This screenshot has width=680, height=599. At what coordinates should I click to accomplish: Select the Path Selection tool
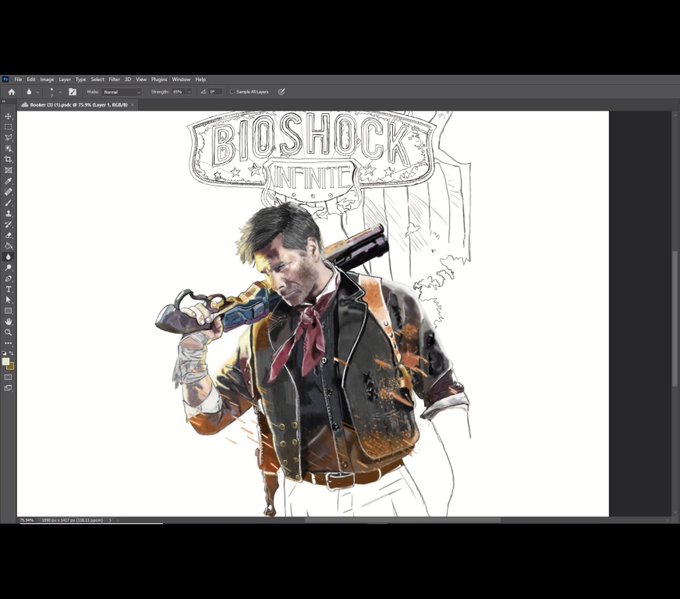point(8,300)
